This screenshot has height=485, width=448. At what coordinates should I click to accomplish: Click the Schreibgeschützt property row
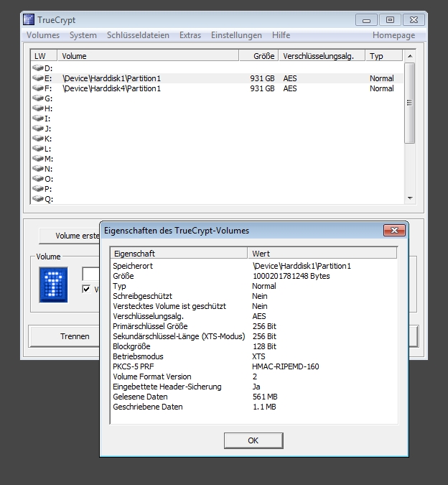coord(254,296)
